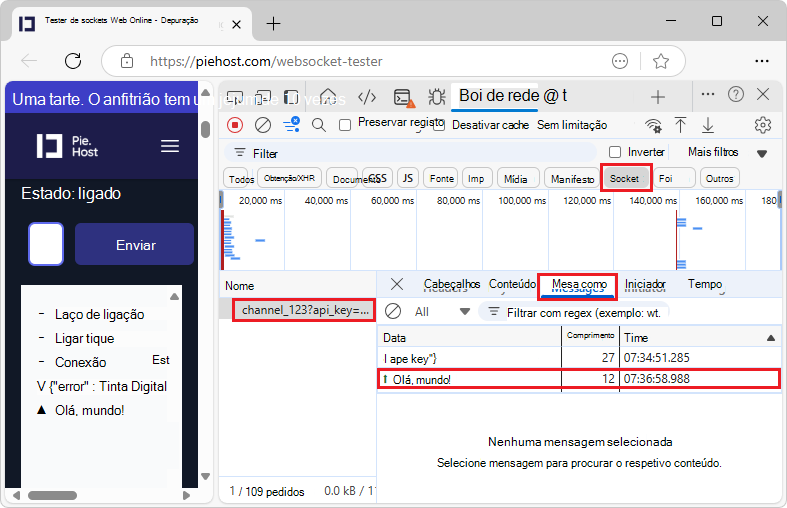Open the network search magnifier
The image size is (787, 508).
click(x=319, y=124)
